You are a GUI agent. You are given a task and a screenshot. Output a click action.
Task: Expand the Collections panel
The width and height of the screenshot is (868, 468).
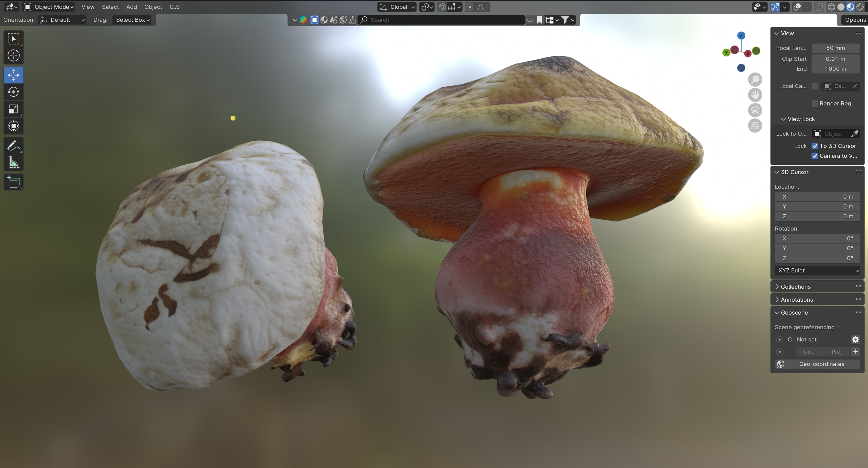coord(795,287)
